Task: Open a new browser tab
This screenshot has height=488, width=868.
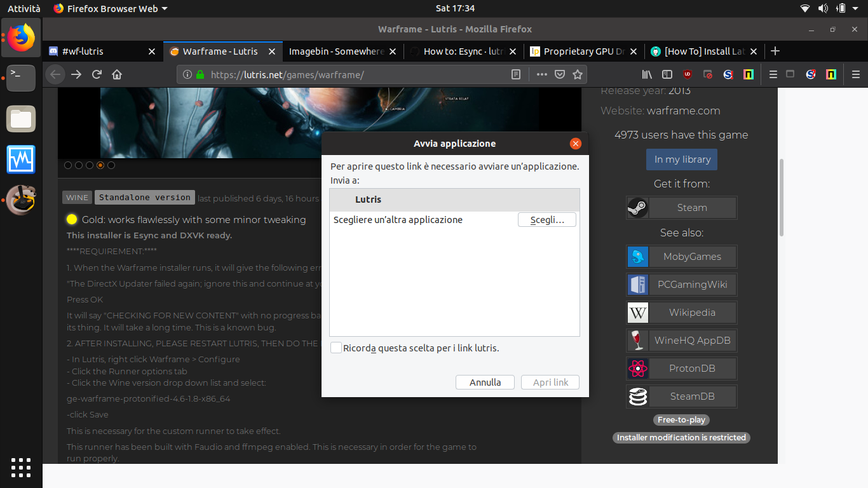Action: click(775, 51)
